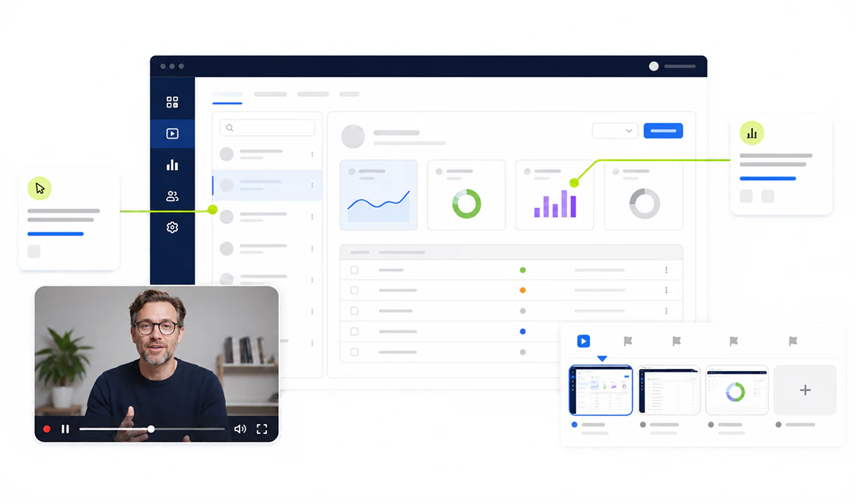
Task: Open the dropdown beside the blue button
Action: pos(615,131)
